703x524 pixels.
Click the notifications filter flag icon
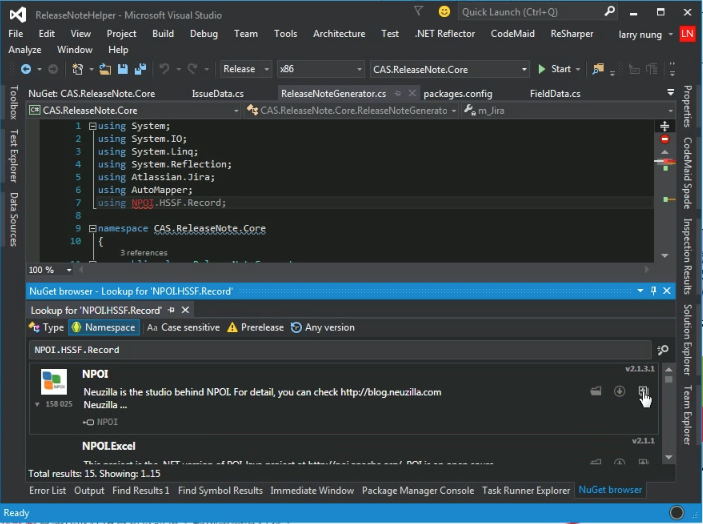[418, 11]
